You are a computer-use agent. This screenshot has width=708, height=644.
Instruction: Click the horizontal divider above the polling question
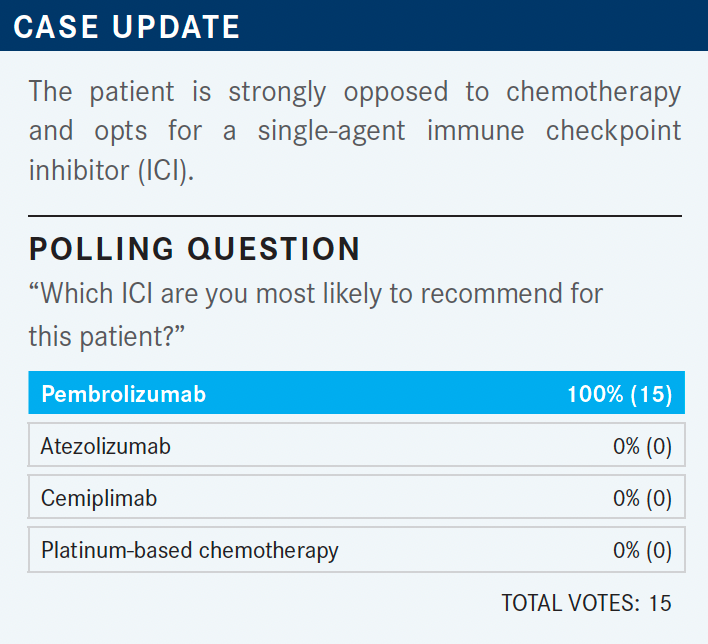tap(355, 216)
